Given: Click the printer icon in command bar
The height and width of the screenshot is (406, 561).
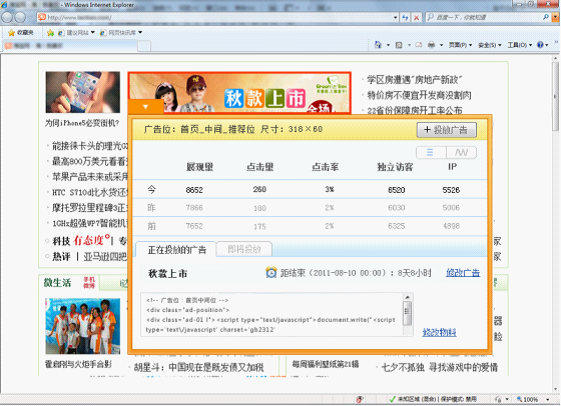Looking at the screenshot, I should [x=431, y=45].
